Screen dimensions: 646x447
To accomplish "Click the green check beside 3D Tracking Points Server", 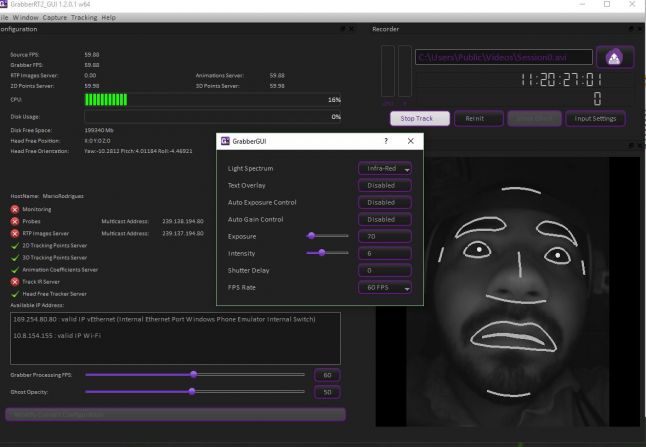I will [x=15, y=258].
